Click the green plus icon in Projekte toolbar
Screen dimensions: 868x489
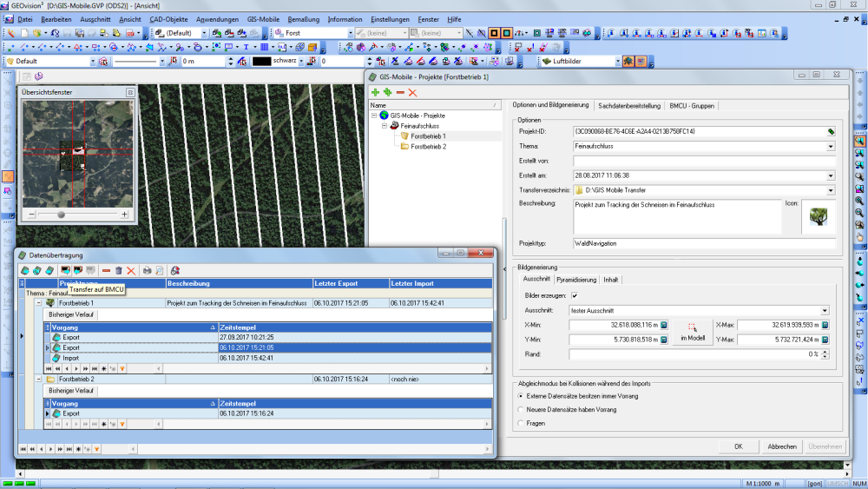375,92
